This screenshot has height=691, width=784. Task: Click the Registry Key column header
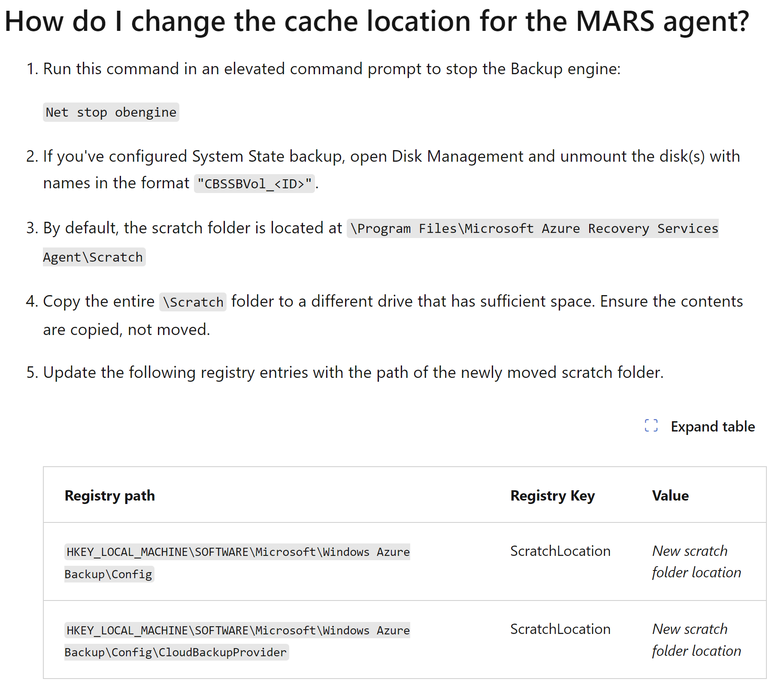[552, 495]
